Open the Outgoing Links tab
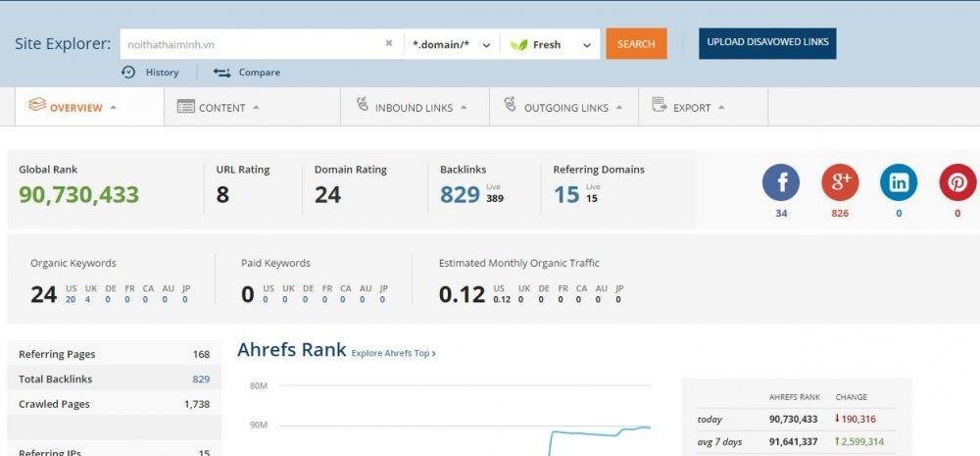Image resolution: width=980 pixels, height=456 pixels. pos(563,107)
